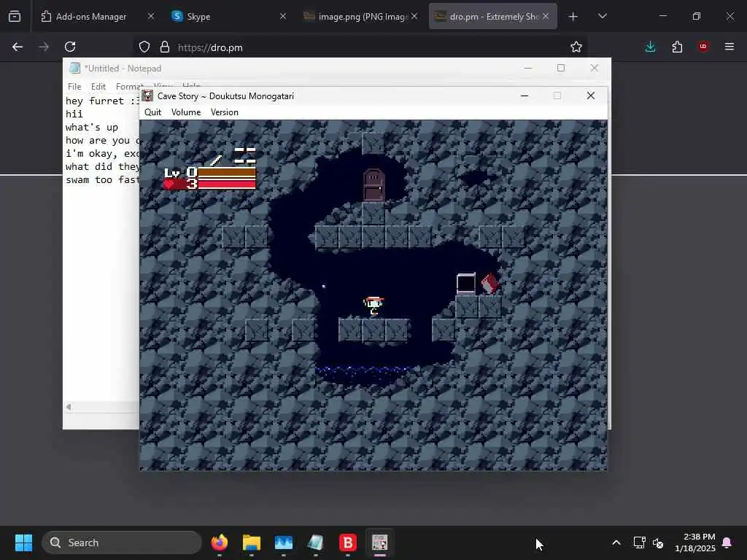747x560 pixels.
Task: Close the dro.pm tab
Action: coord(546,16)
